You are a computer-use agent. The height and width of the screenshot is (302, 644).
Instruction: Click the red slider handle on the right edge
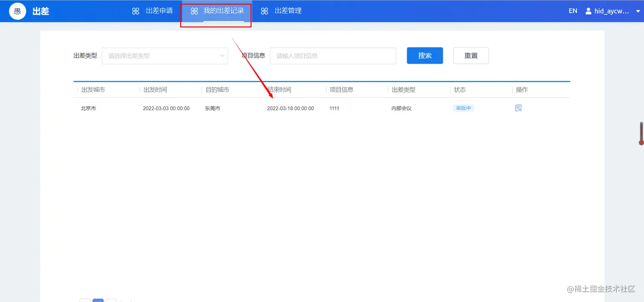coord(641,133)
